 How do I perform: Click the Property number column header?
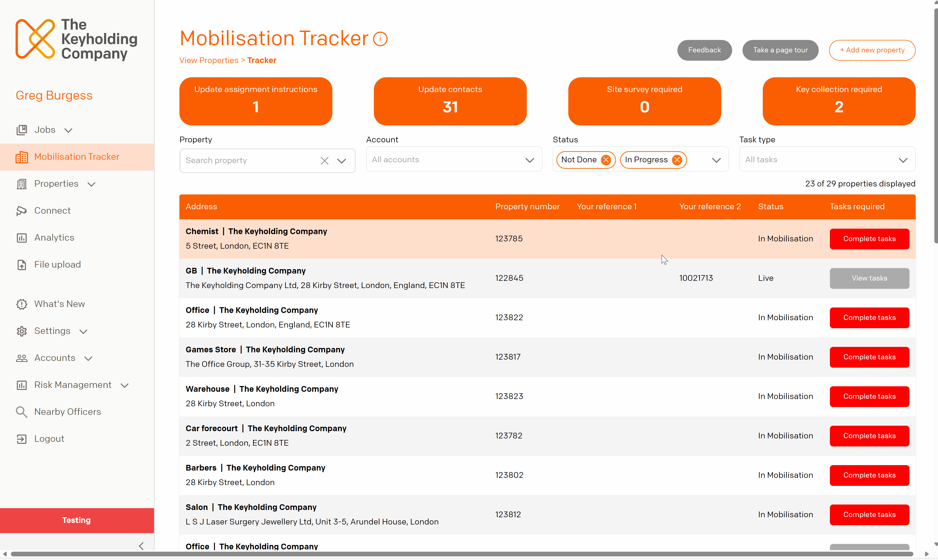click(527, 207)
